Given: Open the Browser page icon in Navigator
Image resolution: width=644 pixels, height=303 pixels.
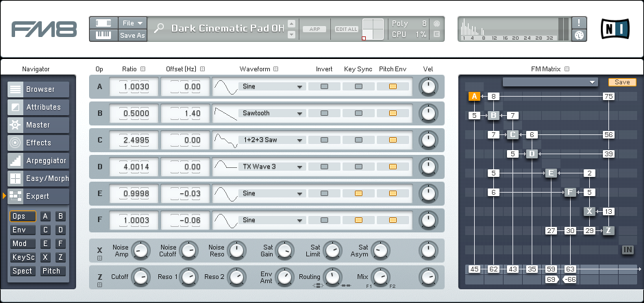Looking at the screenshot, I should pos(16,89).
